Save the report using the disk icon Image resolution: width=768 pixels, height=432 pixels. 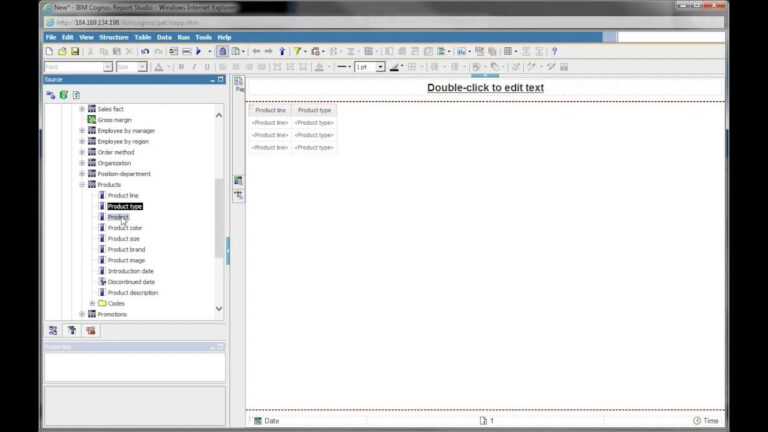[75, 51]
